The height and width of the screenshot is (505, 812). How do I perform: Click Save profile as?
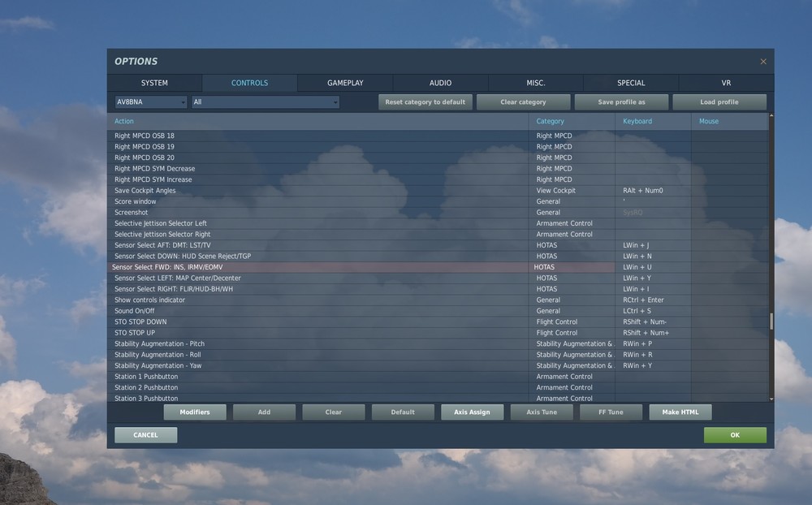point(622,101)
